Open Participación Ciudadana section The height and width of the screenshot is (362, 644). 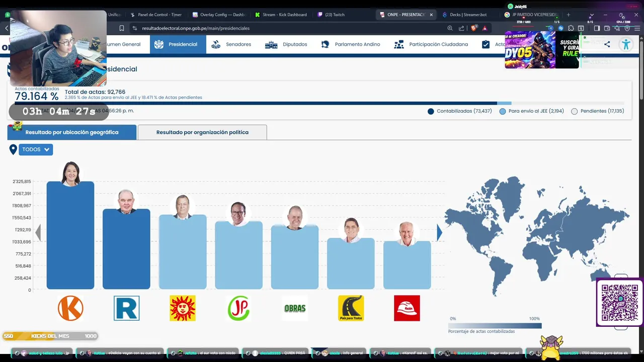(x=431, y=44)
